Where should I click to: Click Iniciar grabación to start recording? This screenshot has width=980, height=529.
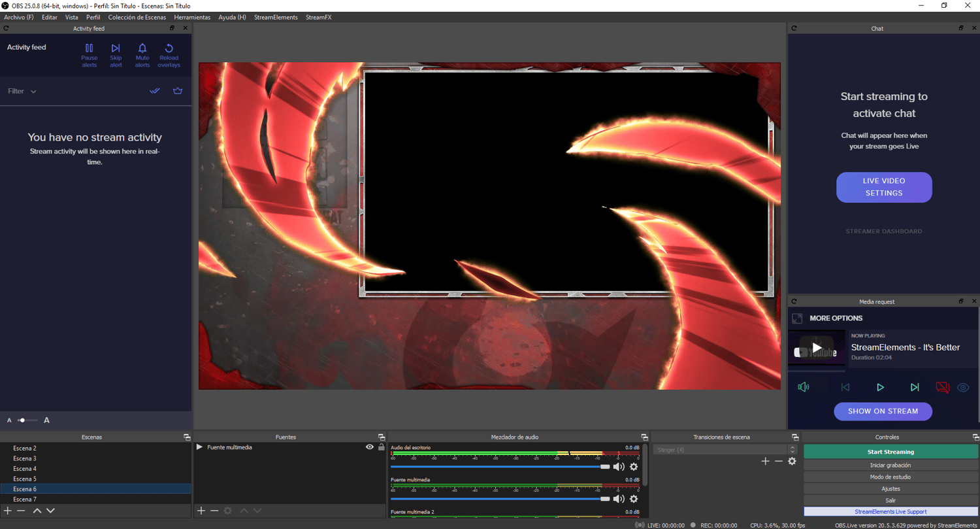[x=891, y=465]
